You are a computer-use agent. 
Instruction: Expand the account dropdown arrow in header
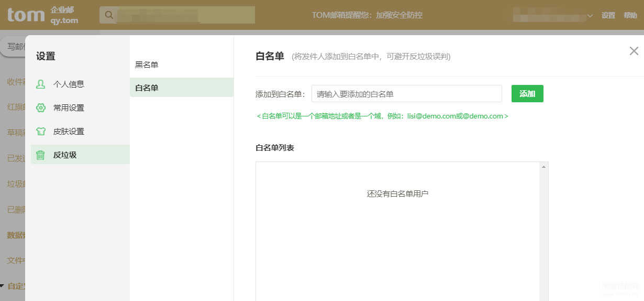pyautogui.click(x=590, y=16)
